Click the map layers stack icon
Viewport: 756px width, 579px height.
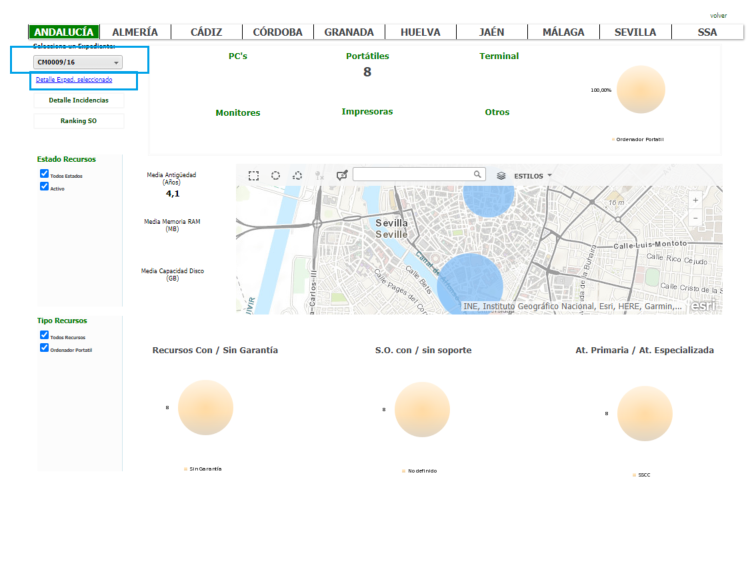(501, 176)
